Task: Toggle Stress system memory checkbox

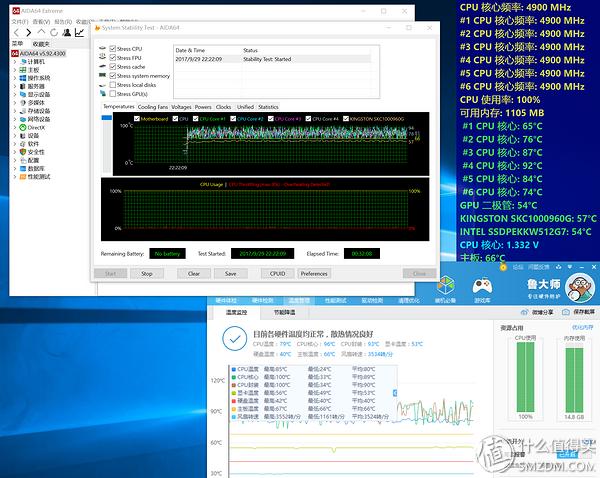Action: pos(113,76)
